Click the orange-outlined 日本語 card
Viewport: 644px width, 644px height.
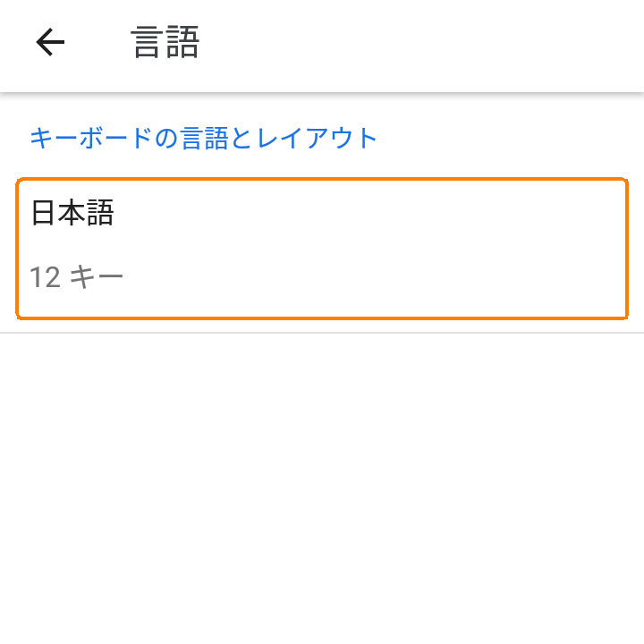tap(322, 249)
